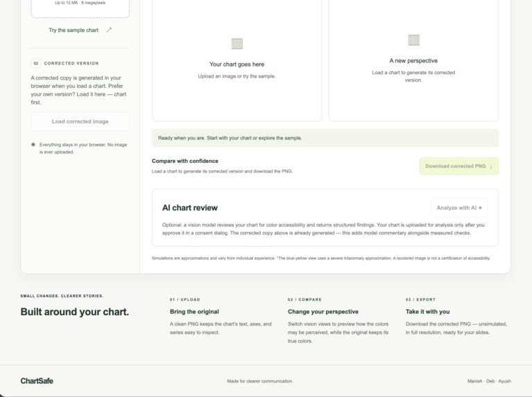Select the 'Compare with confidence' heading
This screenshot has width=532, height=397.
point(185,161)
